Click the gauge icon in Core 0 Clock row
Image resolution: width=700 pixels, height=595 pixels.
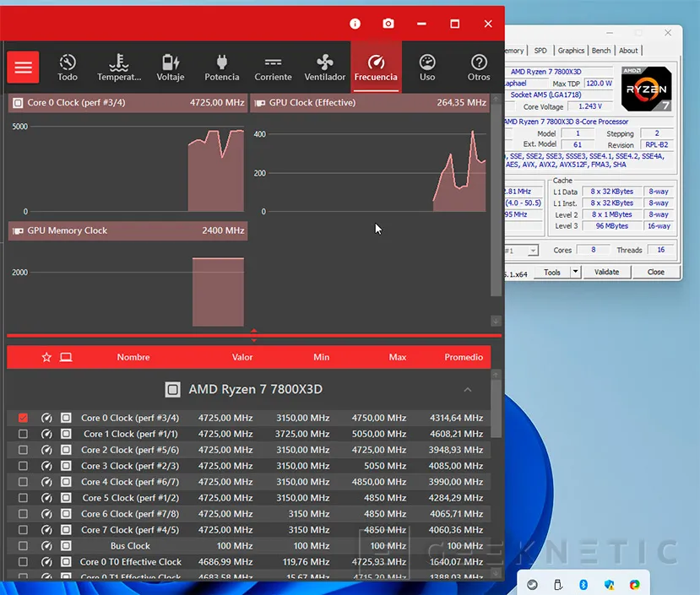(46, 418)
